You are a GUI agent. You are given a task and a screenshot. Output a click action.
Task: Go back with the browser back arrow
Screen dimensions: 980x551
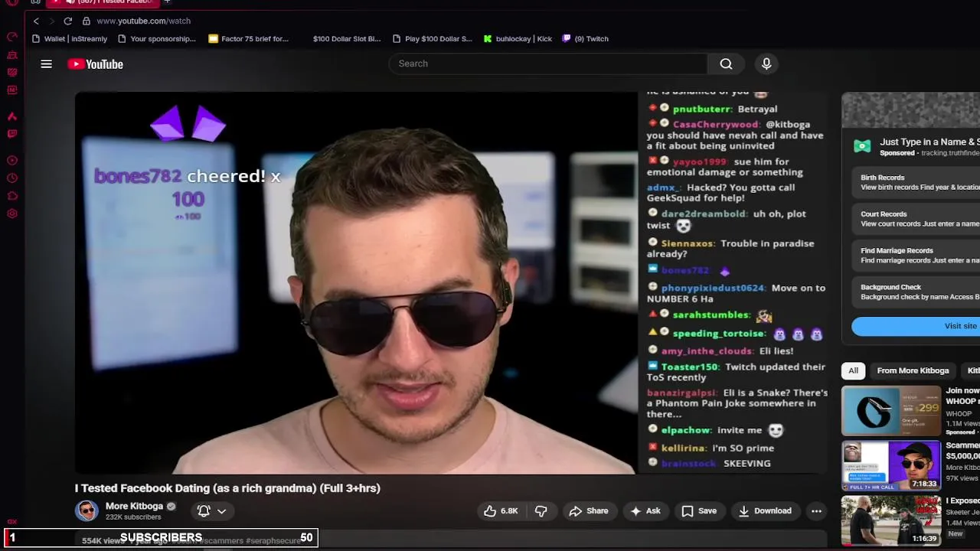(36, 21)
